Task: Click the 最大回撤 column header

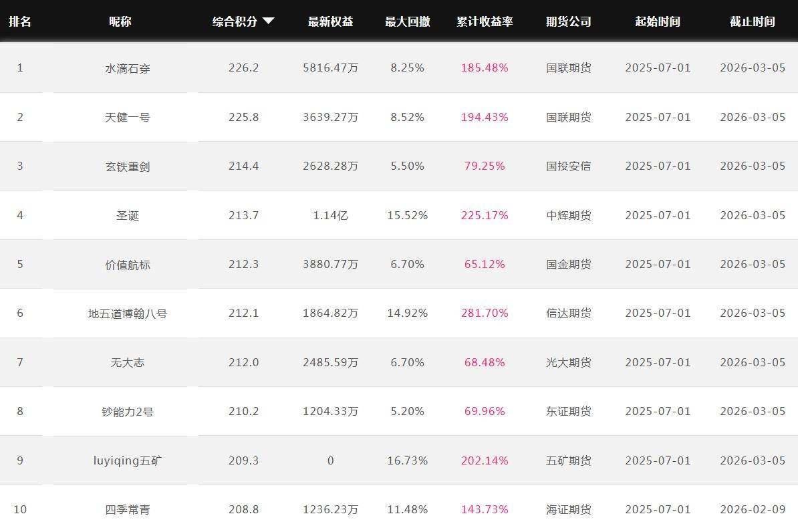Action: tap(407, 21)
